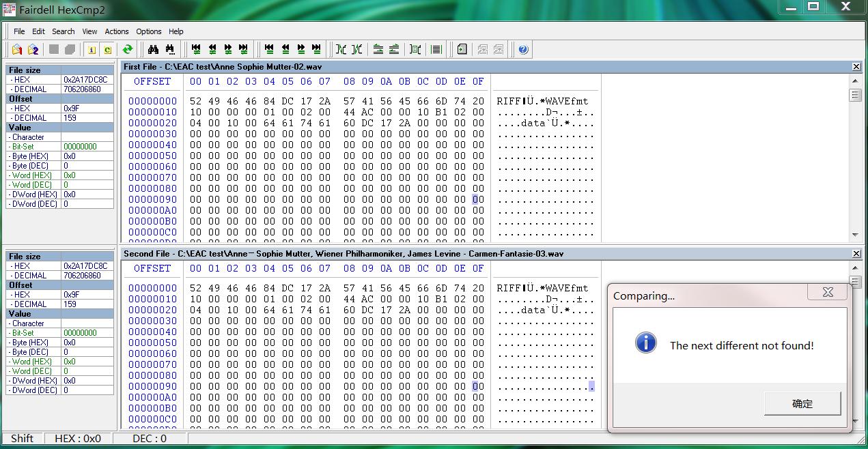Click the green refresh compare icon
The image size is (868, 449).
[128, 49]
